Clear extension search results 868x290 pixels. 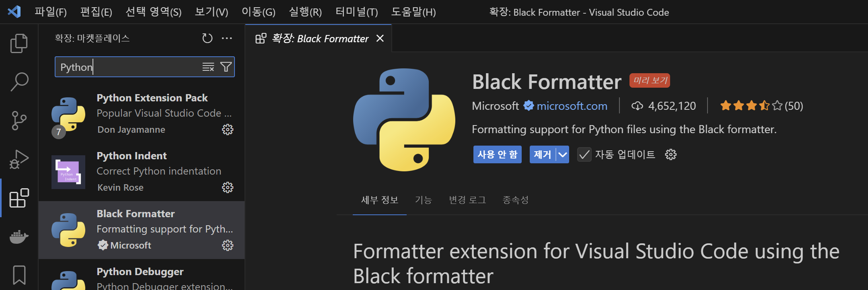208,67
